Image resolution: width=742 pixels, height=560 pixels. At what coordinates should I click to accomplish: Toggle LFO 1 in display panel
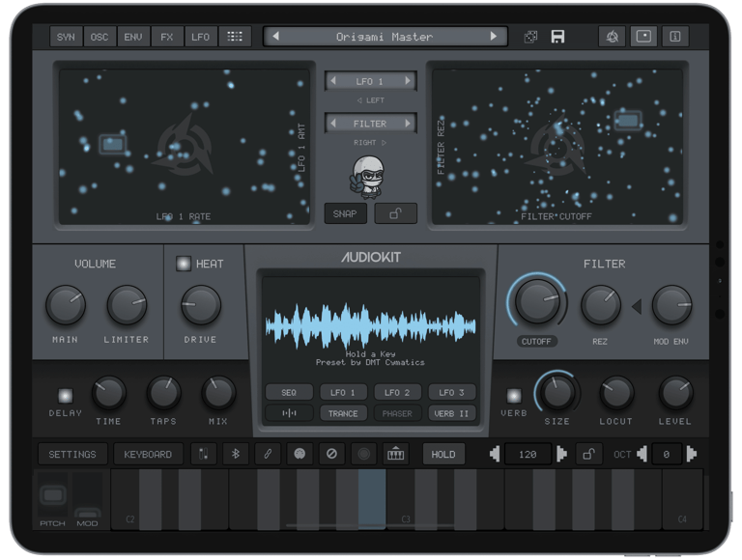(343, 393)
